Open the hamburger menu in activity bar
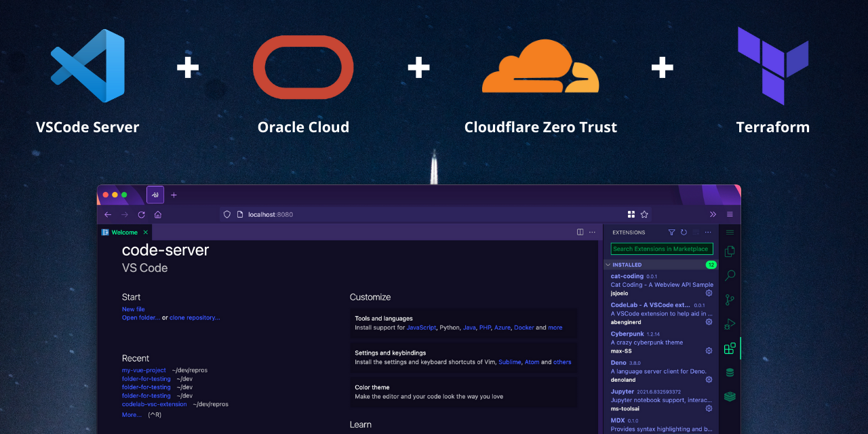Viewport: 868px width, 434px height. click(x=730, y=232)
